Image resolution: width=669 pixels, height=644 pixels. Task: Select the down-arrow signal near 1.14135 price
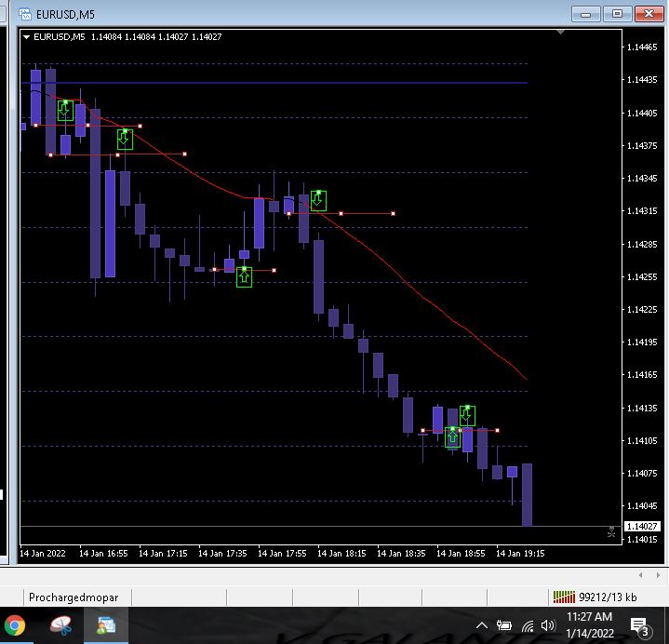pos(467,415)
